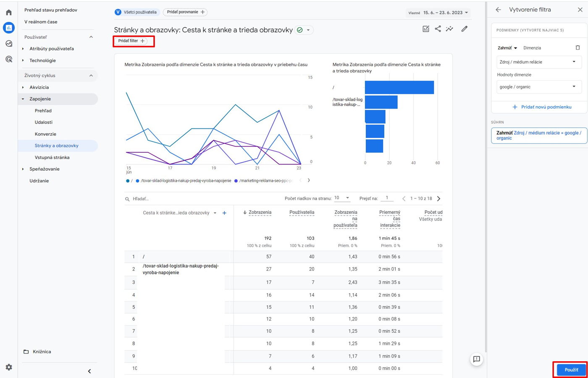This screenshot has width=588, height=378.
Task: Open Admin settings gear icon
Action: pos(9,367)
